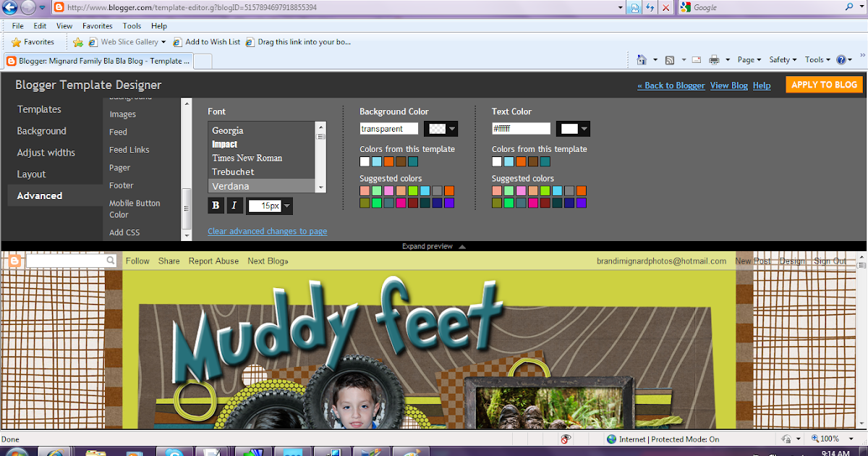This screenshot has height=456, width=868.
Task: Click the orange Blogger logo in navbar
Action: coord(13,261)
